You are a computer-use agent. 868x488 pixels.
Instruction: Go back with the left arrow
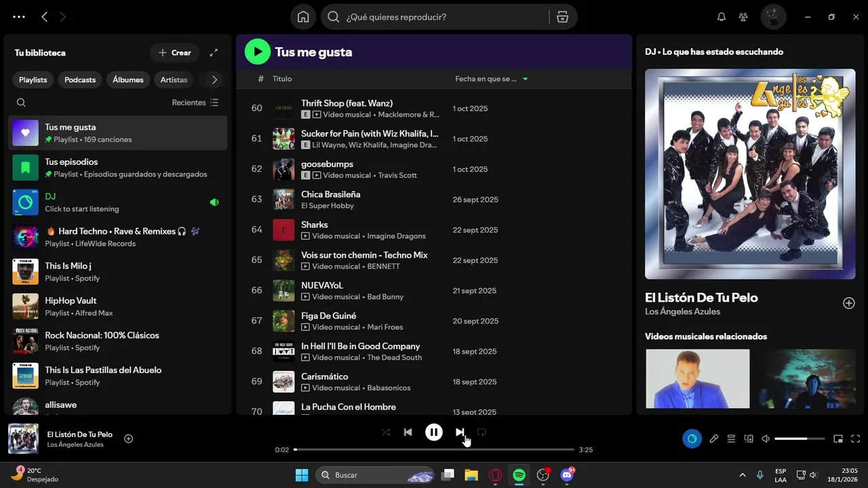tap(45, 17)
